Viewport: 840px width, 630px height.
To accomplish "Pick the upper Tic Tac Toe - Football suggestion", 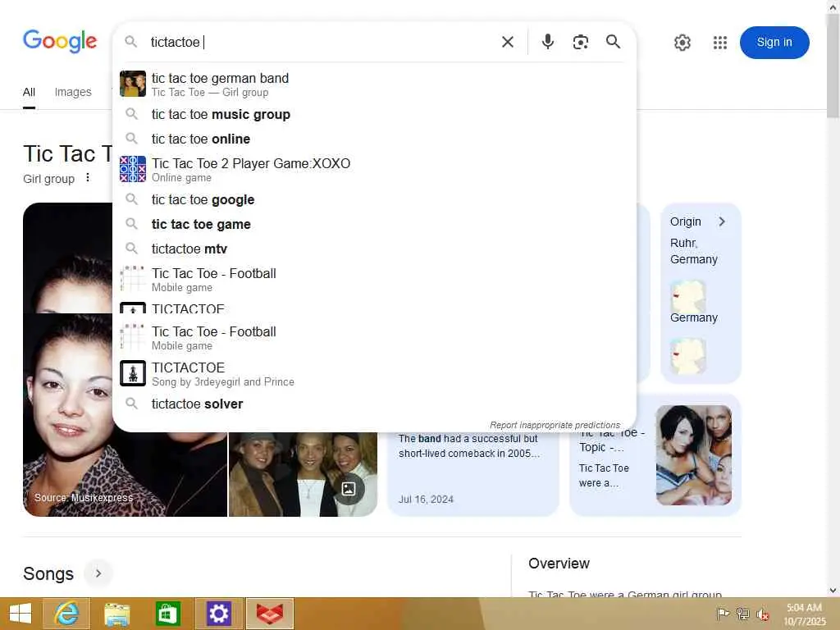I will pos(374,279).
